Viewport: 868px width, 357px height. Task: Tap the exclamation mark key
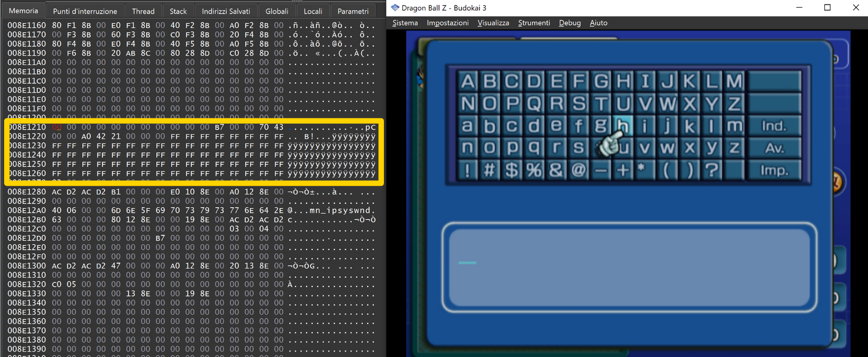(467, 170)
